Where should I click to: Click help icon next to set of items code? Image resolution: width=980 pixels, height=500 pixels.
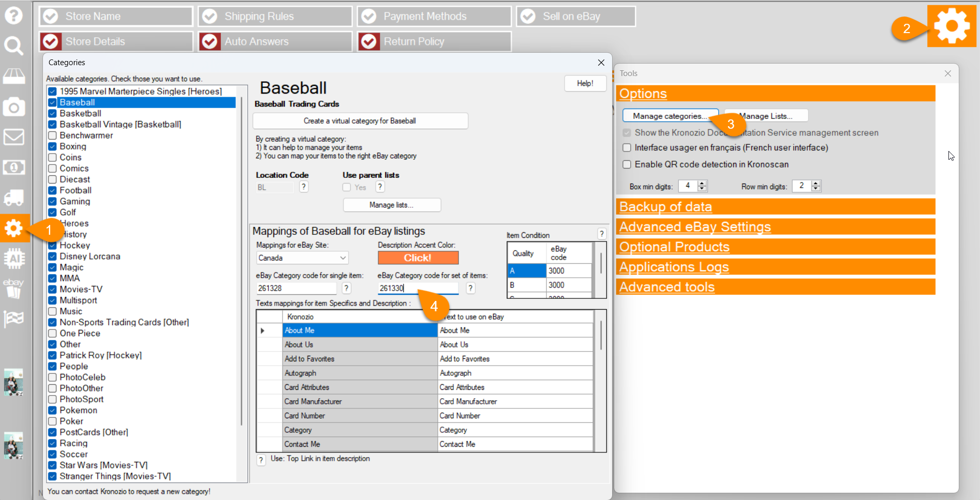(x=470, y=288)
